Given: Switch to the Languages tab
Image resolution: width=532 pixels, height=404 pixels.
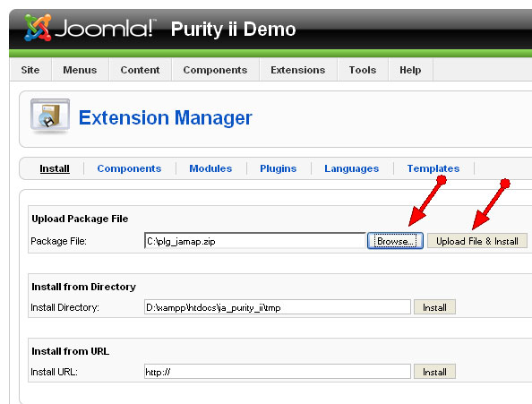Looking at the screenshot, I should [351, 168].
